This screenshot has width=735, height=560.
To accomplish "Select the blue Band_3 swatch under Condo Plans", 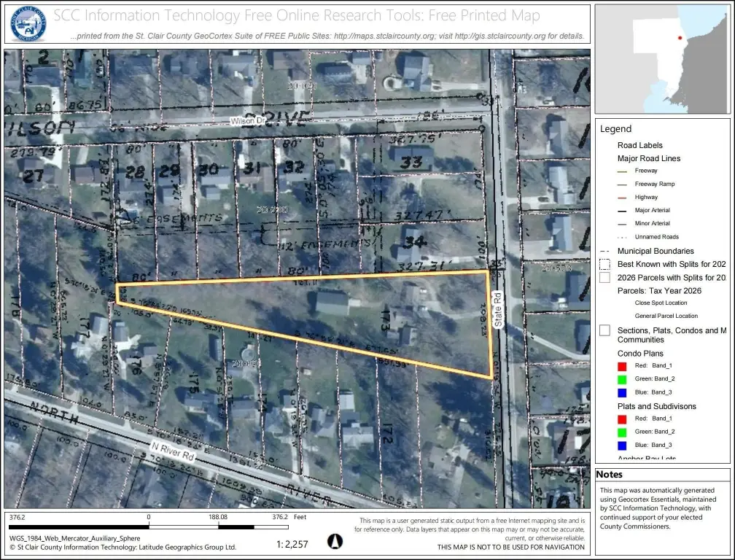I will (622, 393).
